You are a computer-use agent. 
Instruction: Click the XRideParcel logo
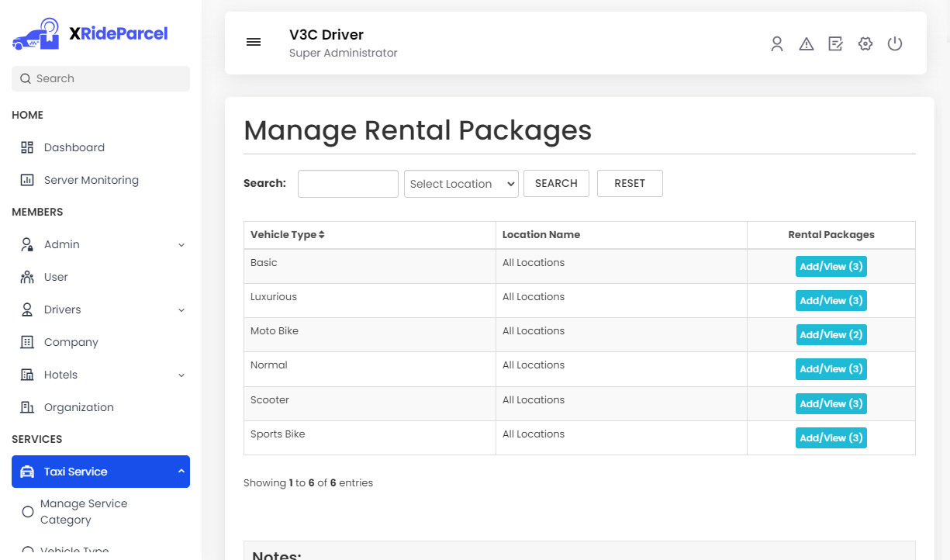pyautogui.click(x=90, y=34)
